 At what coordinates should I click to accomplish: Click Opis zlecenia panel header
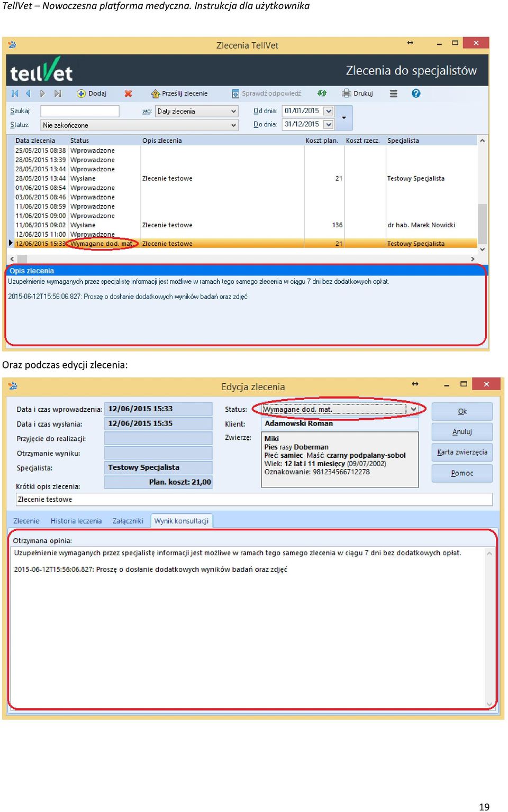click(247, 271)
